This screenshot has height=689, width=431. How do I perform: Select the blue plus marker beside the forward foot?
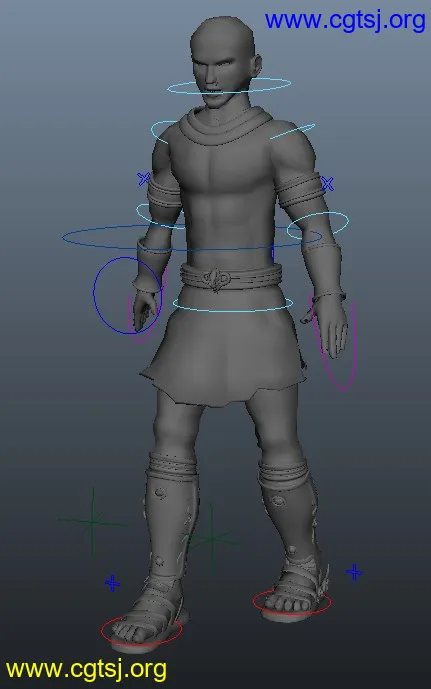click(x=112, y=584)
